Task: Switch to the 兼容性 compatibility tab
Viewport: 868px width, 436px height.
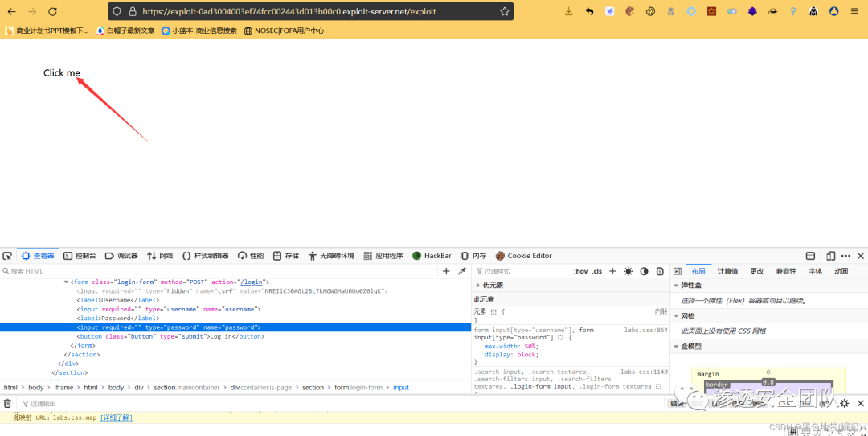Action: (x=786, y=271)
